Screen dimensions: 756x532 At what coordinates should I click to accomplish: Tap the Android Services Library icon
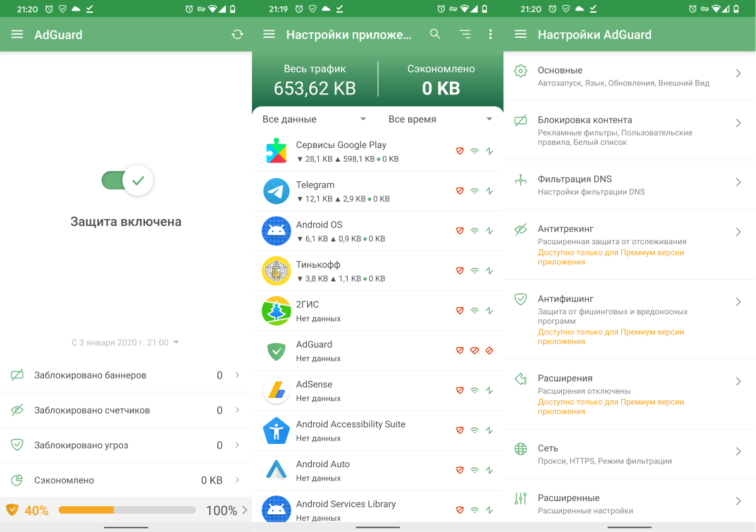click(276, 509)
